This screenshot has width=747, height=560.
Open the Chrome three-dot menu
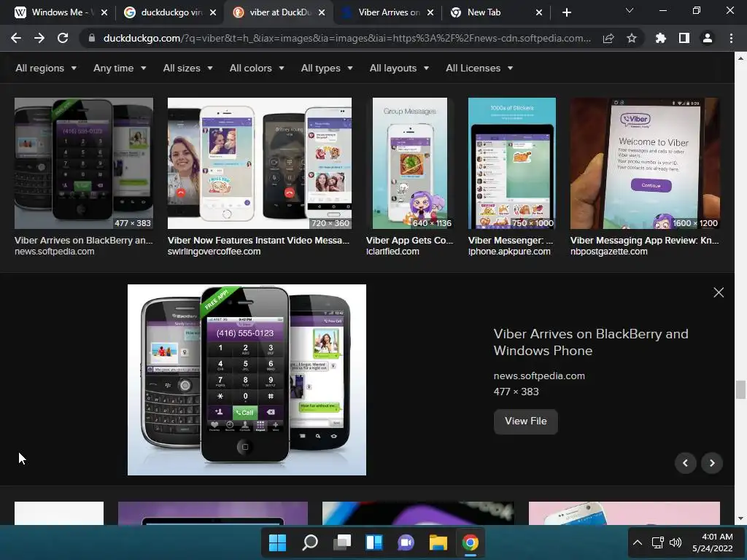pos(731,38)
